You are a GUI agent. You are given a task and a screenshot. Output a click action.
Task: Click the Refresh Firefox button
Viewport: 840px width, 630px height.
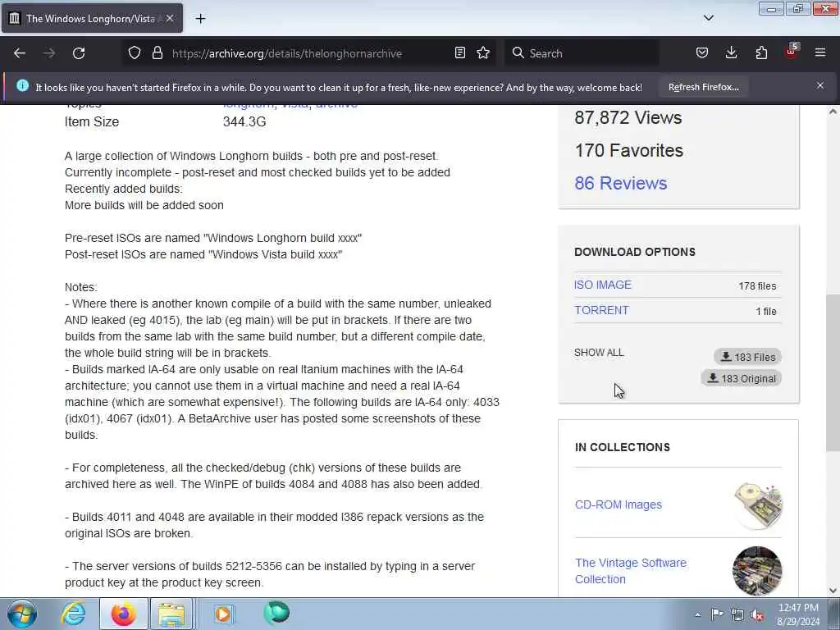pyautogui.click(x=703, y=87)
